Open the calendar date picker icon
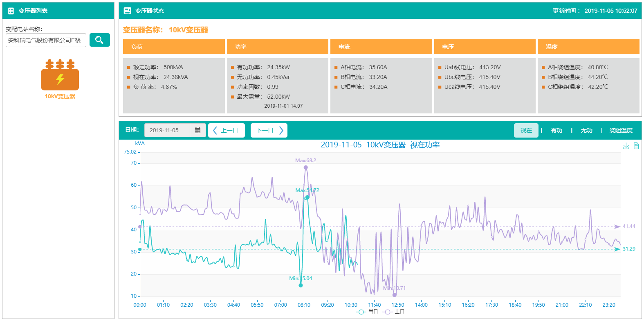This screenshot has width=644, height=321. [x=197, y=130]
